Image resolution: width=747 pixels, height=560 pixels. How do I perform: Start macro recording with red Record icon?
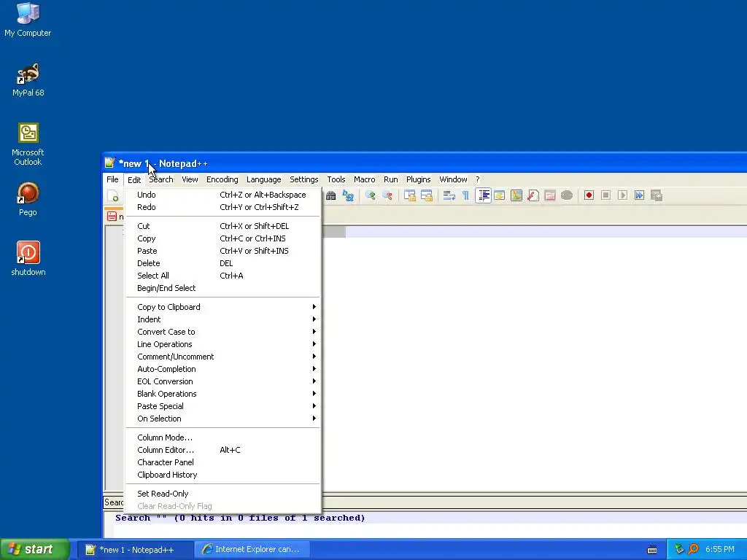(589, 195)
